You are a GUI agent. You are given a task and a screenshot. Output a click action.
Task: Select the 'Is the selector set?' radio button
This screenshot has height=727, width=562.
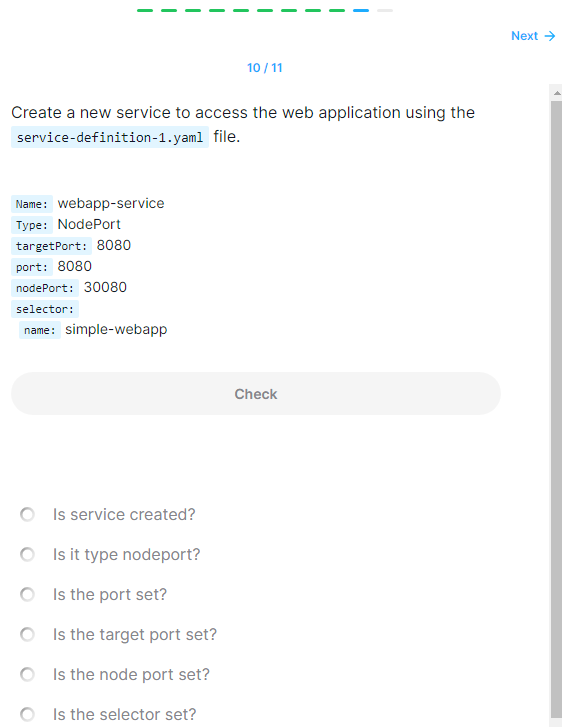coord(27,714)
